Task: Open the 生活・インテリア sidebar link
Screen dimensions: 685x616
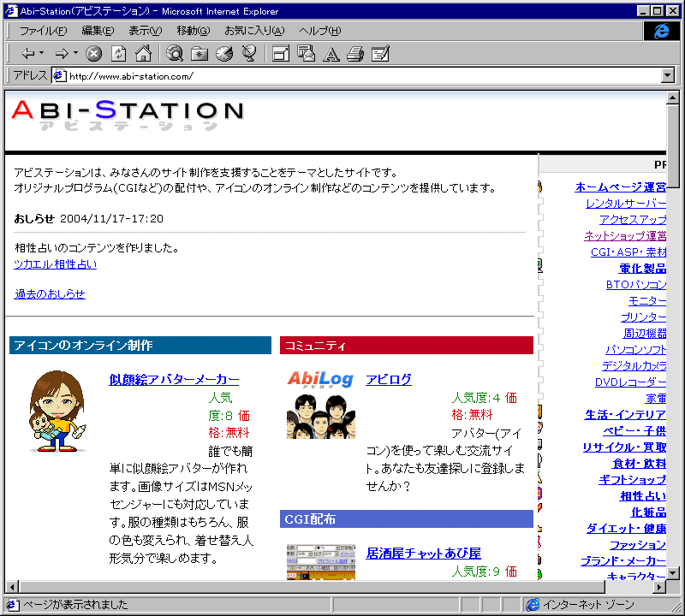Action: [x=626, y=415]
